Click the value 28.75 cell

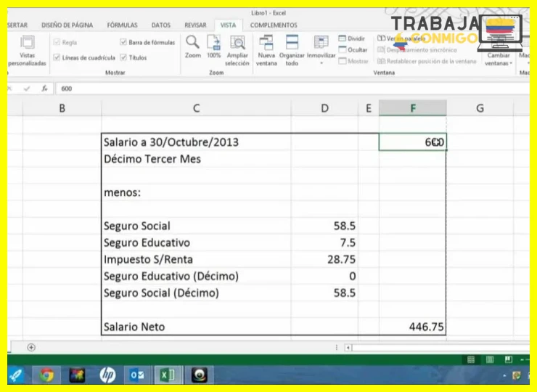324,259
